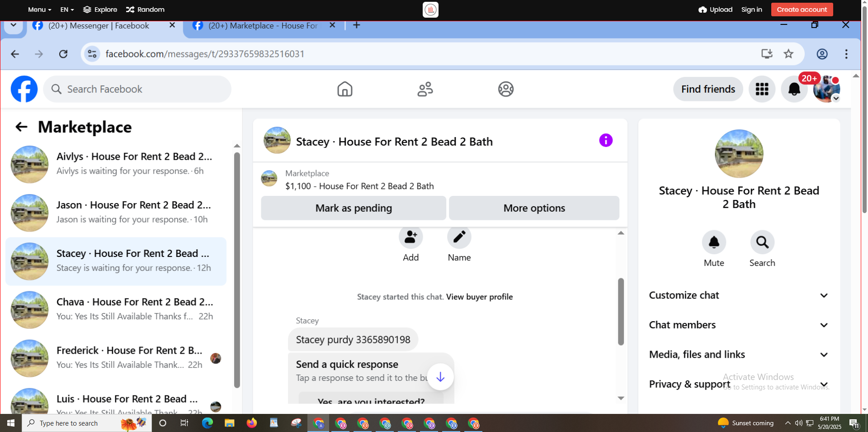Click the conversation list scrollbar
The height and width of the screenshot is (432, 868).
[x=237, y=270]
